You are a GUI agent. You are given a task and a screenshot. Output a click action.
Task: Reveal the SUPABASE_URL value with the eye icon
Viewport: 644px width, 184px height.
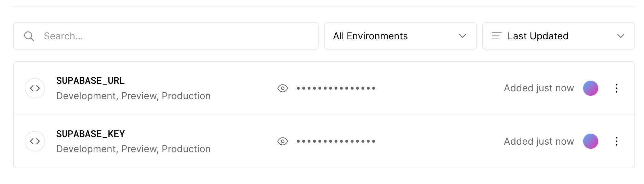point(283,88)
